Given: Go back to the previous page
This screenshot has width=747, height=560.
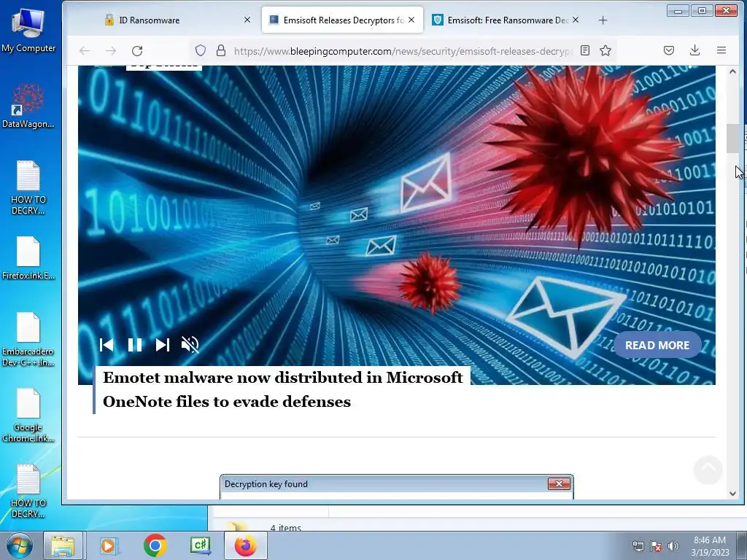Looking at the screenshot, I should point(85,50).
